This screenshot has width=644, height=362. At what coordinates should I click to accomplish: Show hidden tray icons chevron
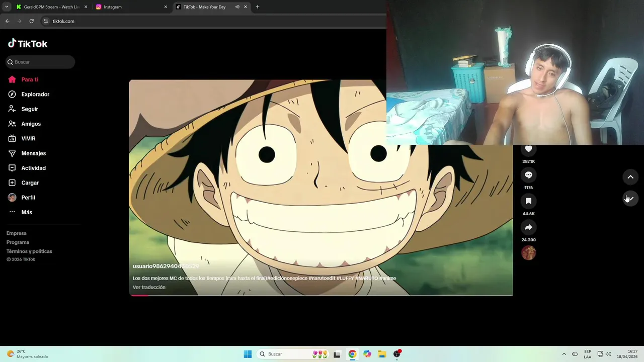pyautogui.click(x=564, y=354)
